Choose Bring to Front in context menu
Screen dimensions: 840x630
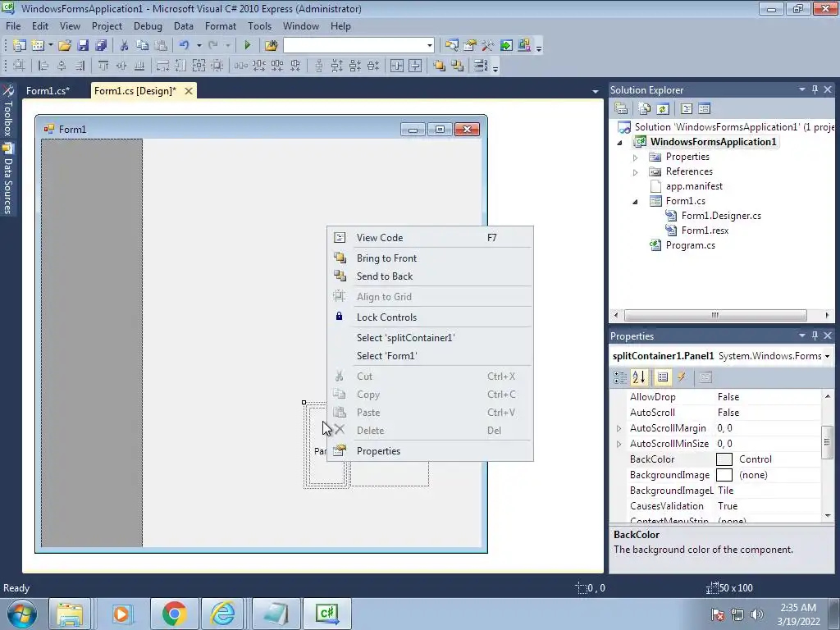[430, 258]
